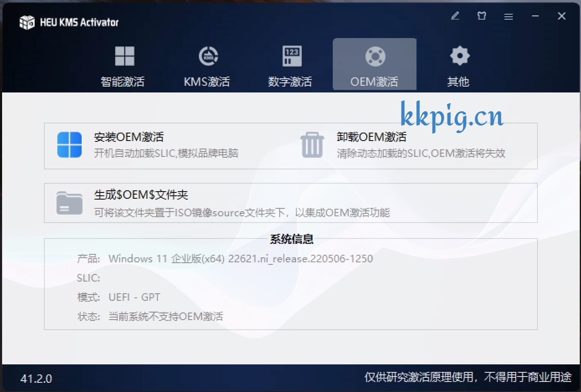Click the SLIC: label
This screenshot has width=581, height=392.
(x=88, y=278)
